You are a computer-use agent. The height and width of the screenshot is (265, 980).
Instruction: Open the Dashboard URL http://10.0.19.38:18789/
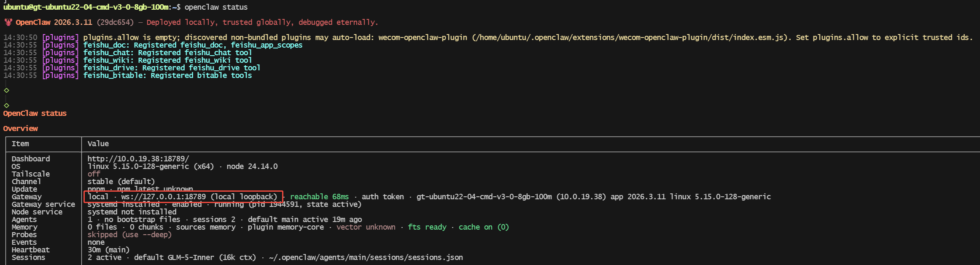[x=138, y=159]
